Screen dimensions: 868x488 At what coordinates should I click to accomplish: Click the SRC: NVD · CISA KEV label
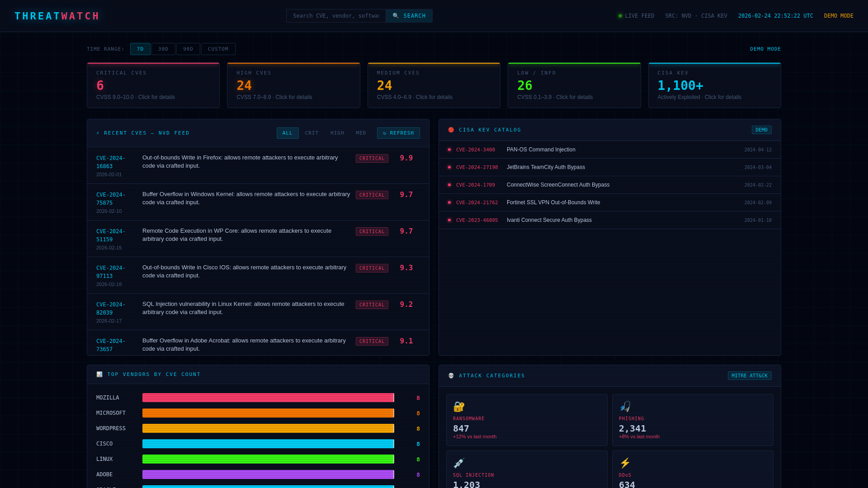[696, 16]
